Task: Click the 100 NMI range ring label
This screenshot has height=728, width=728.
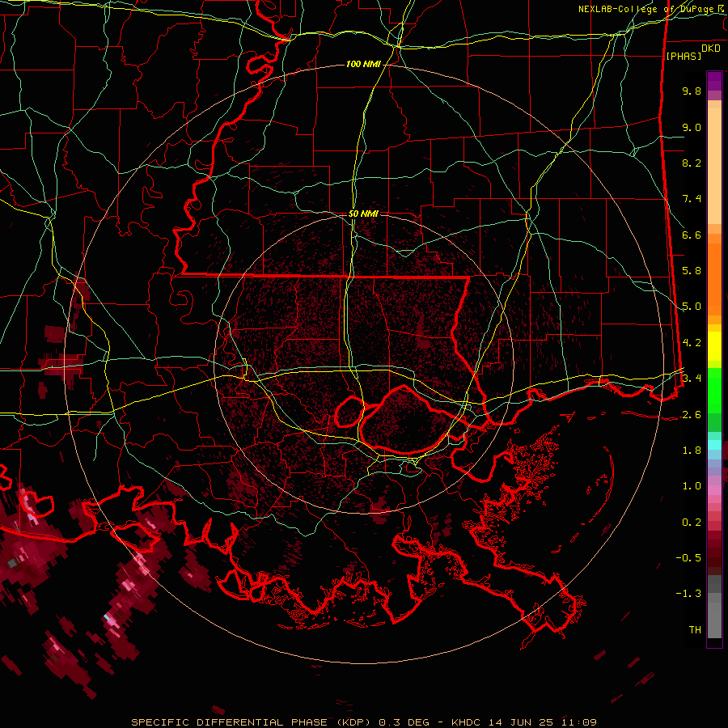Action: click(363, 64)
